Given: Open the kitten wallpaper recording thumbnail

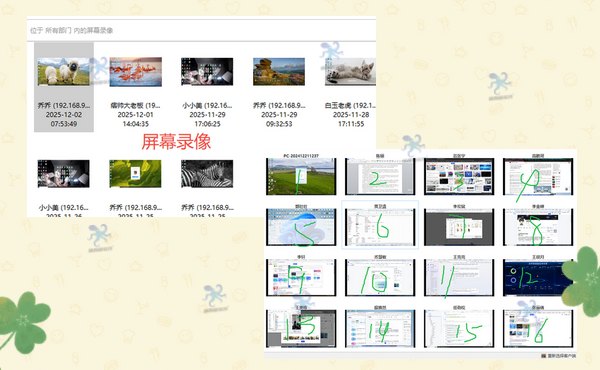Looking at the screenshot, I should (x=350, y=72).
